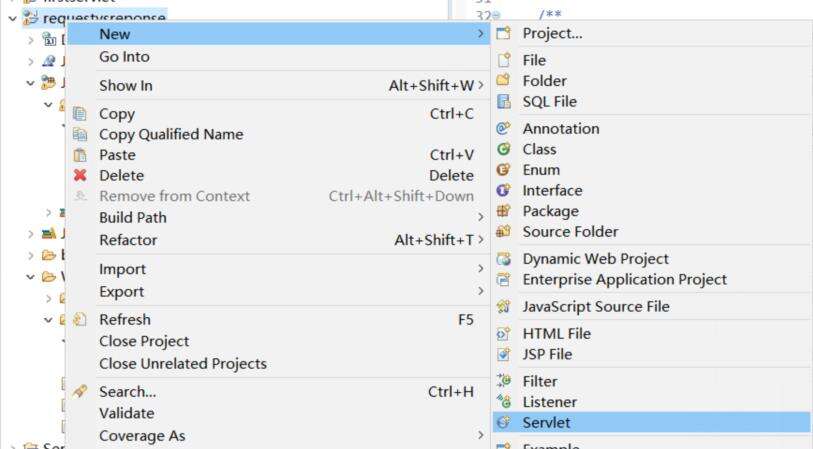Select Close Unrelated Projects
The image size is (813, 449).
click(x=182, y=362)
